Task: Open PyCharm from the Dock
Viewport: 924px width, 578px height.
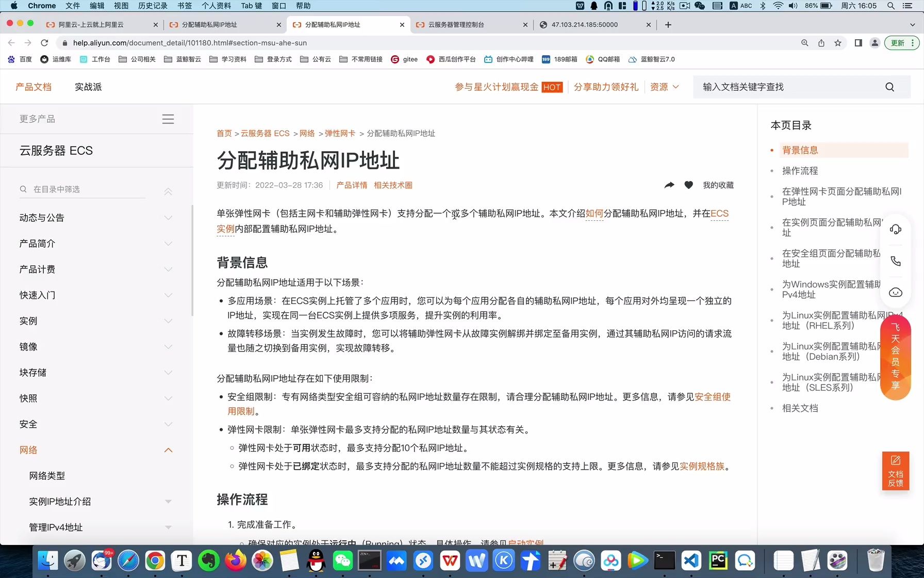Action: tap(718, 560)
